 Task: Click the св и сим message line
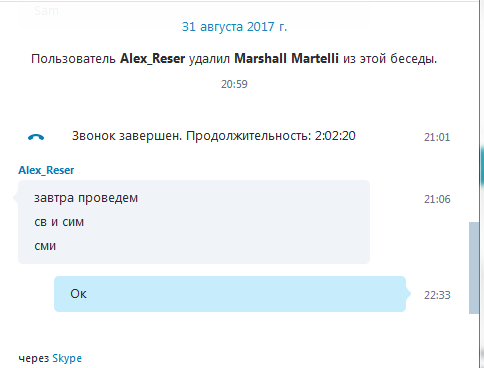click(x=59, y=222)
